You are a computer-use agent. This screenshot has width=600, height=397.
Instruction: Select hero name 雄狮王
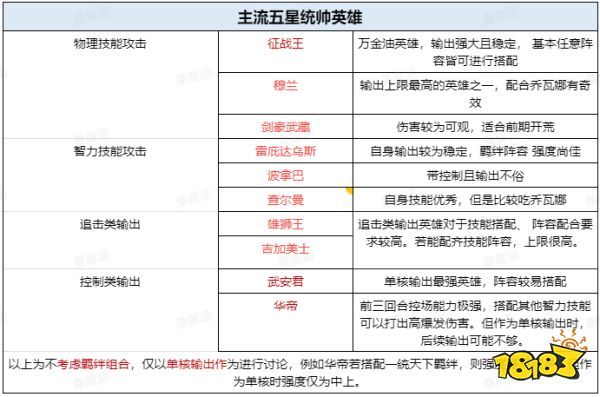click(x=285, y=224)
